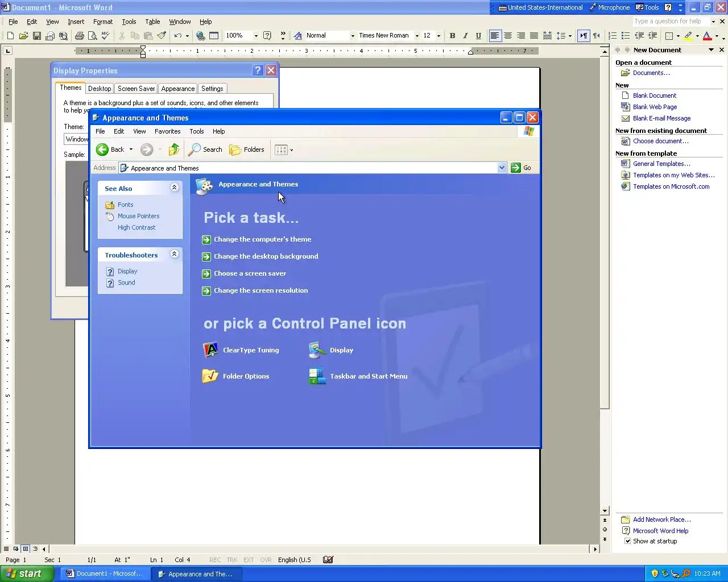This screenshot has height=582, width=728.
Task: Create a new blank document from toolbar
Action: point(10,36)
